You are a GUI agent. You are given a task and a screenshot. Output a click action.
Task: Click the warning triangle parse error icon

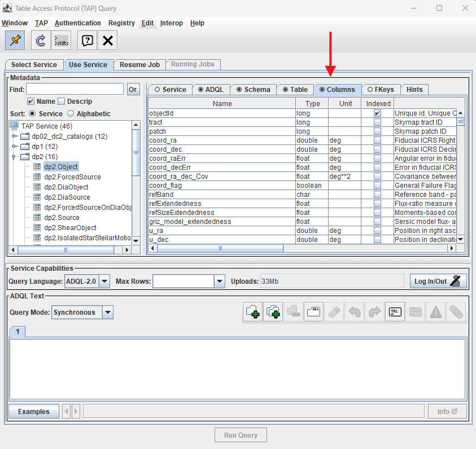[x=435, y=312]
